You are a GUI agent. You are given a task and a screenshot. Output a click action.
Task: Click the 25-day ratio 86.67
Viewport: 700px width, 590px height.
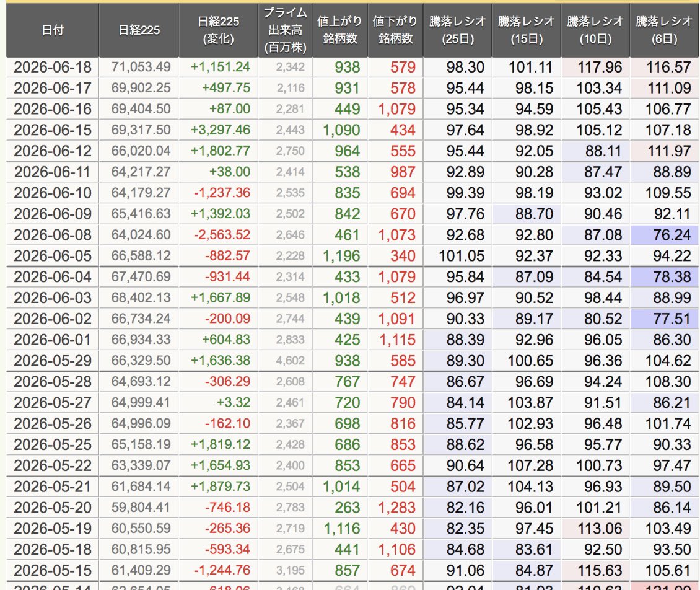(x=465, y=382)
